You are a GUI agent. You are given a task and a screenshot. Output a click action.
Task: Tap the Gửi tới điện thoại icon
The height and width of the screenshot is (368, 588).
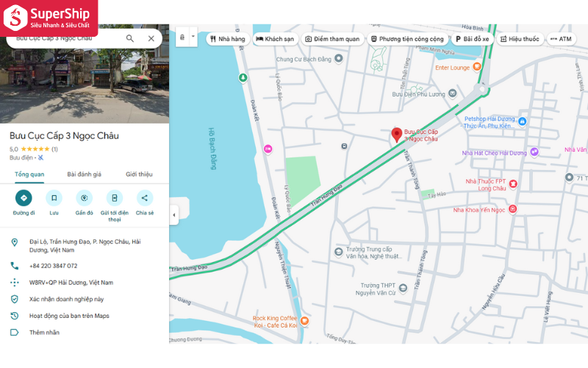pos(115,198)
